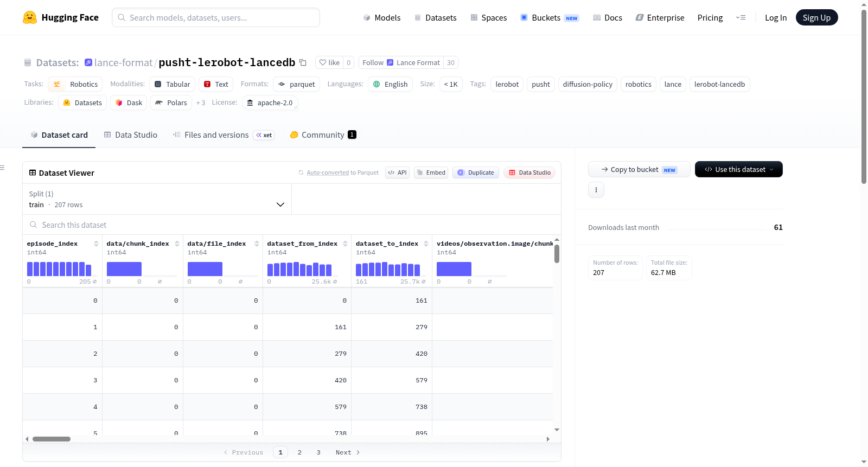Click the horizontal table scrollbar thumb
Viewport: 868px width, 467px height.
(52, 439)
